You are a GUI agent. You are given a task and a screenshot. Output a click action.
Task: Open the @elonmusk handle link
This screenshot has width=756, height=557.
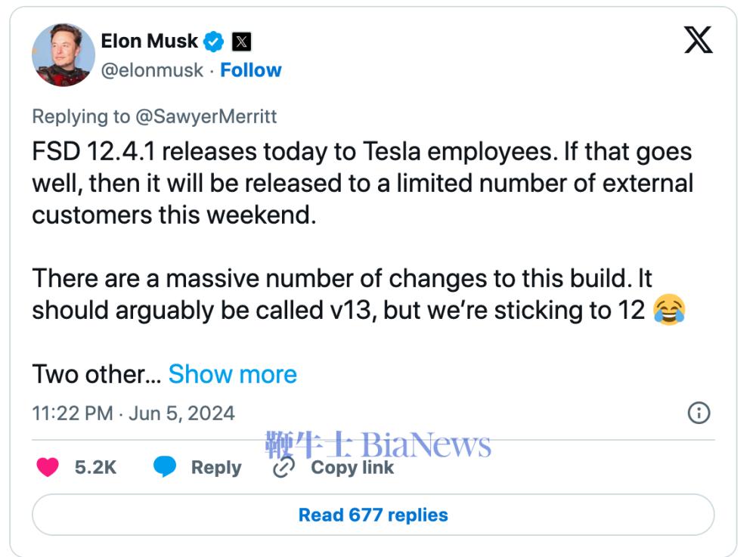[x=152, y=70]
